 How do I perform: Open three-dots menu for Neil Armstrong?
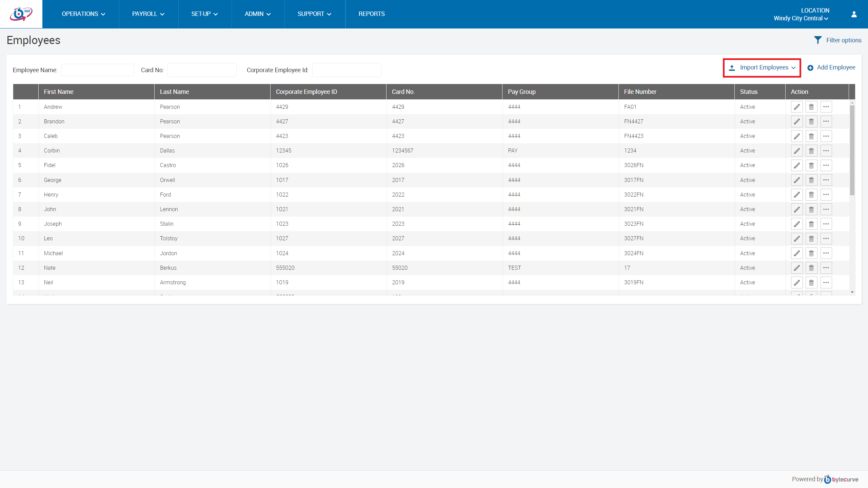(826, 282)
